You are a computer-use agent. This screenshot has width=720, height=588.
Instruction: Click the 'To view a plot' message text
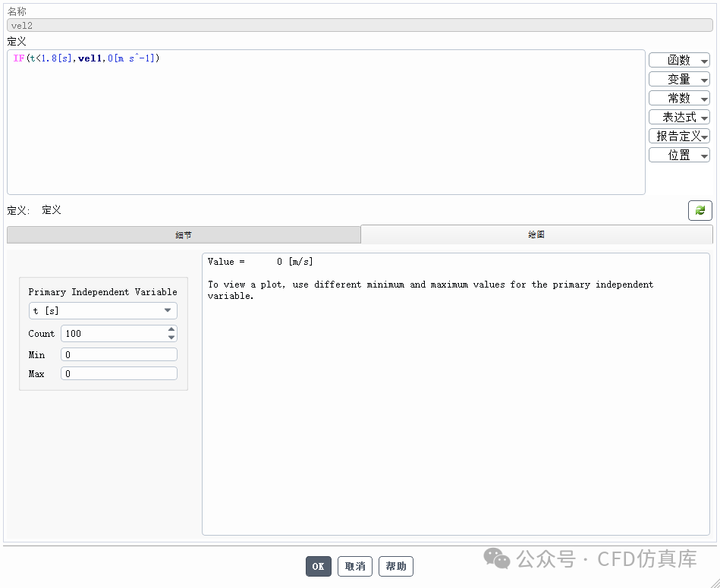[430, 290]
